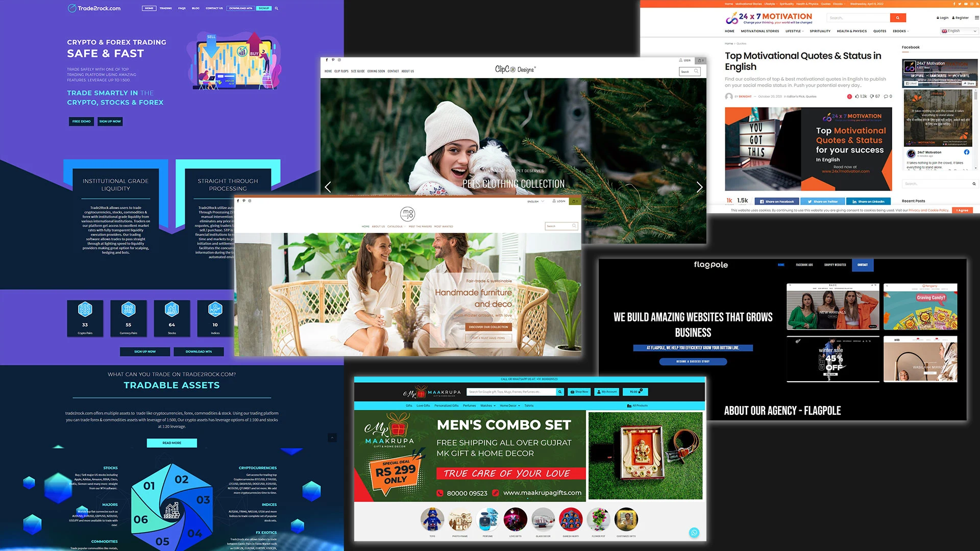The image size is (980, 551).
Task: Accept cookies via the I Agree button
Action: pos(962,210)
